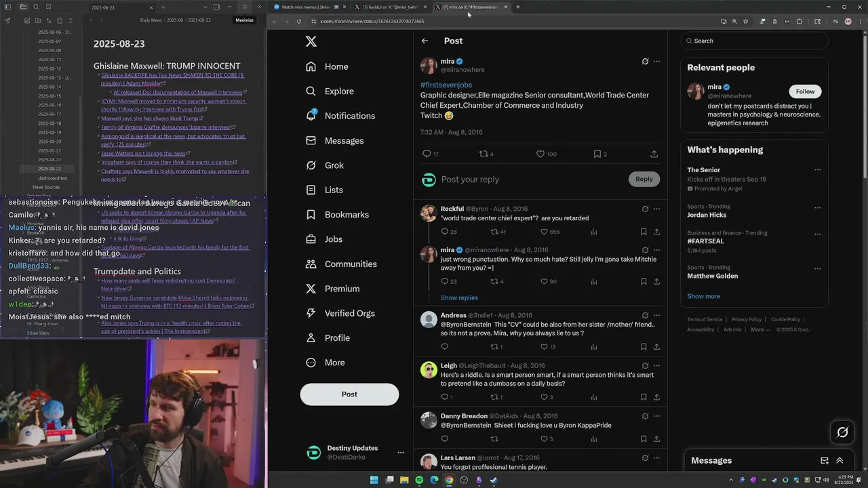Click Grok icon on mira's main post
Image resolution: width=868 pixels, height=488 pixels.
click(x=645, y=62)
